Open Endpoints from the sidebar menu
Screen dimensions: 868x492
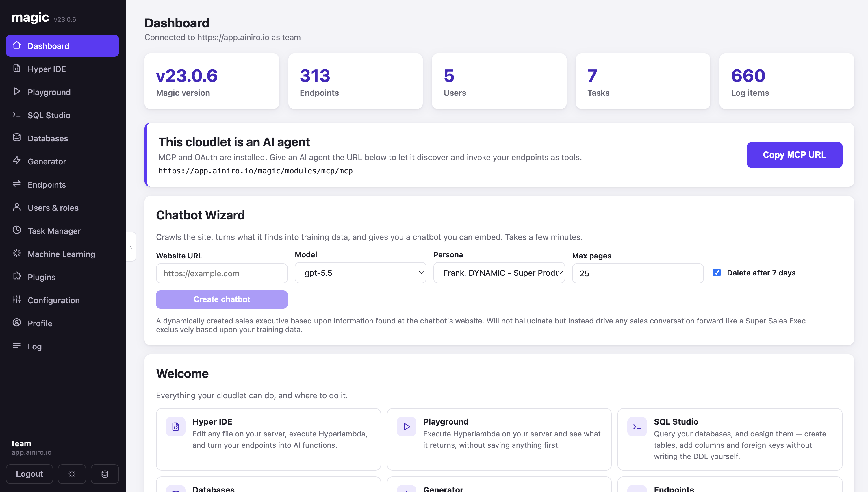pyautogui.click(x=62, y=184)
